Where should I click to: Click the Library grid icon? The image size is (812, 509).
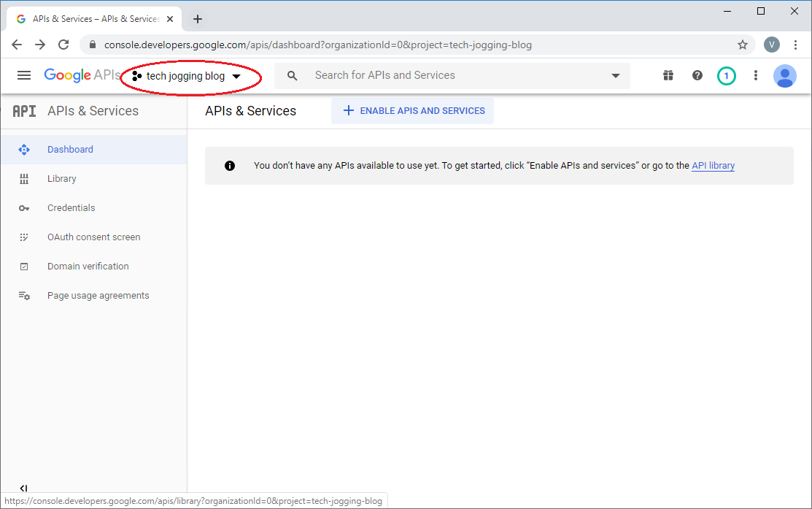pyautogui.click(x=24, y=180)
